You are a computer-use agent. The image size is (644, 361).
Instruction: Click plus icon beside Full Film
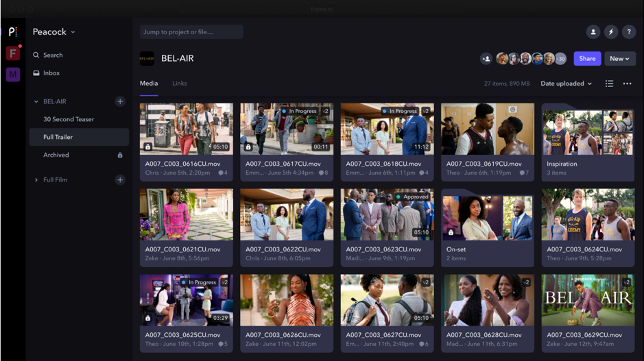[x=120, y=180]
